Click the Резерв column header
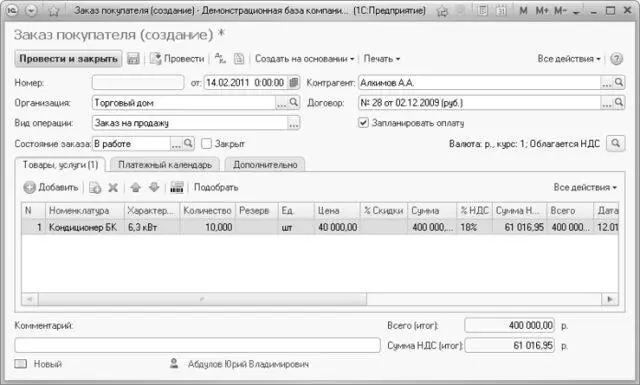 coord(257,211)
